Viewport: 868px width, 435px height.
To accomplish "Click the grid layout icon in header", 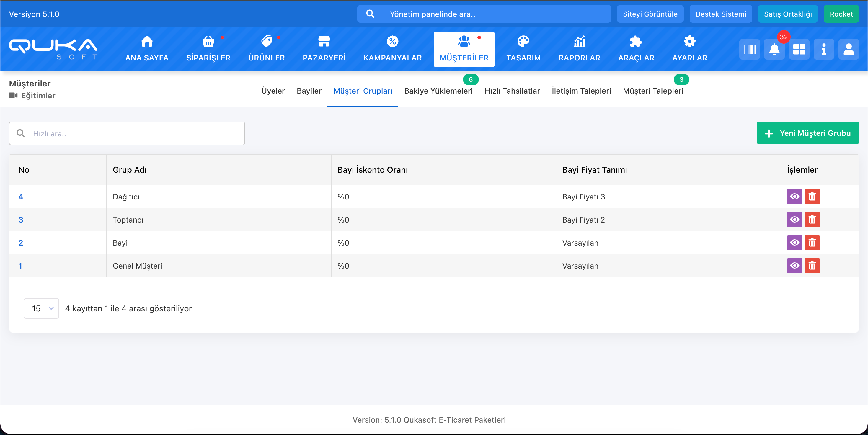I will tap(799, 50).
